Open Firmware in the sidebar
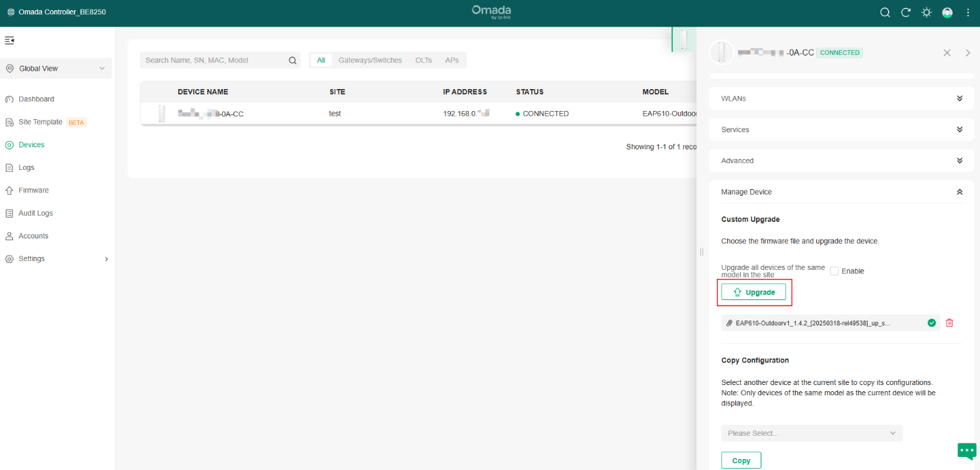Image resolution: width=980 pixels, height=470 pixels. click(x=34, y=190)
